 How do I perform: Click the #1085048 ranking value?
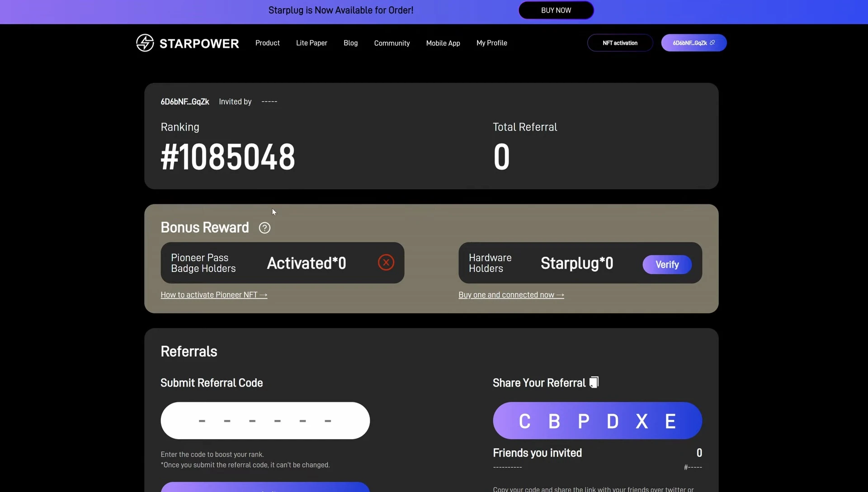click(x=228, y=157)
